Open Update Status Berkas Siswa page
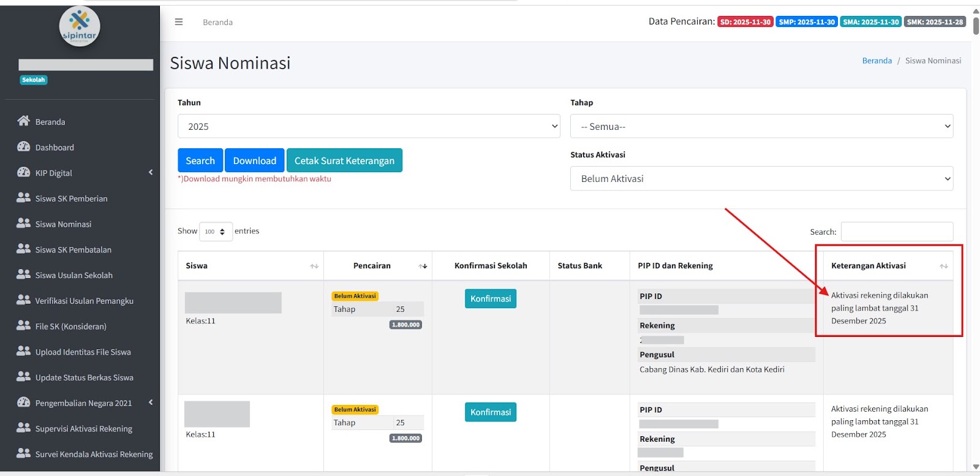The height and width of the screenshot is (476, 980). click(85, 378)
